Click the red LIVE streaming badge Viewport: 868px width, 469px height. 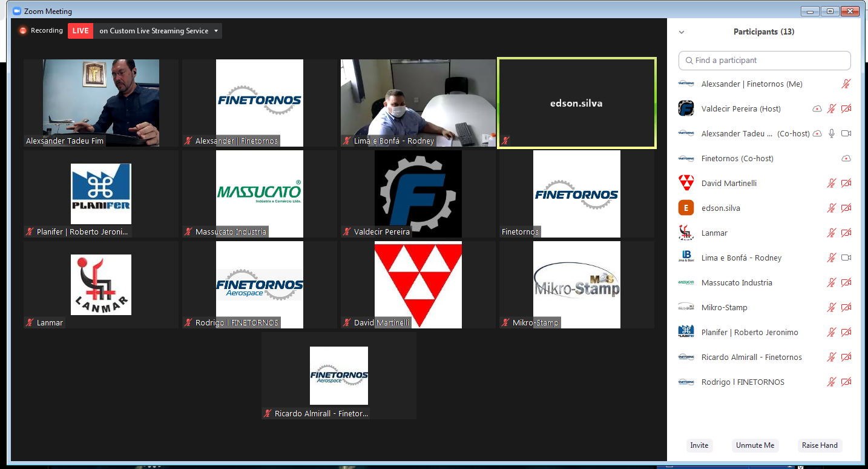pyautogui.click(x=80, y=31)
